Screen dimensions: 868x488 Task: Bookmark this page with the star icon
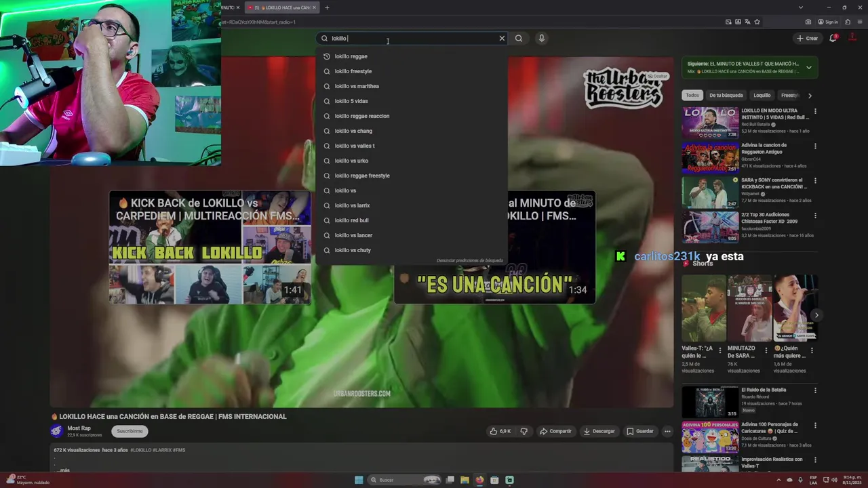pyautogui.click(x=757, y=22)
